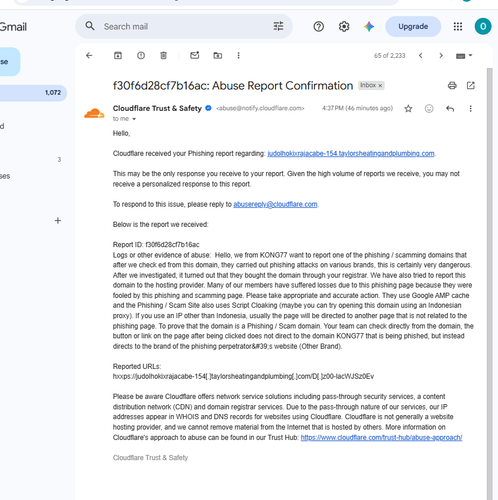
Task: Print this email conversation
Action: pos(452,86)
